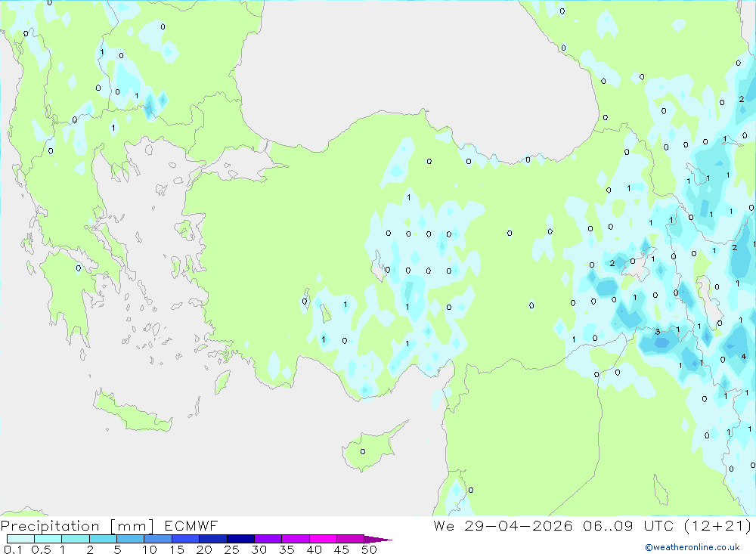Select the '35' legend scale label
Viewport: 756px width, 554px height.
pyautogui.click(x=287, y=549)
